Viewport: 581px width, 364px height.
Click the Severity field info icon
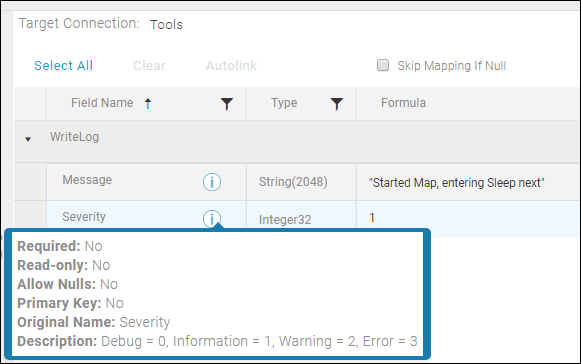[212, 218]
